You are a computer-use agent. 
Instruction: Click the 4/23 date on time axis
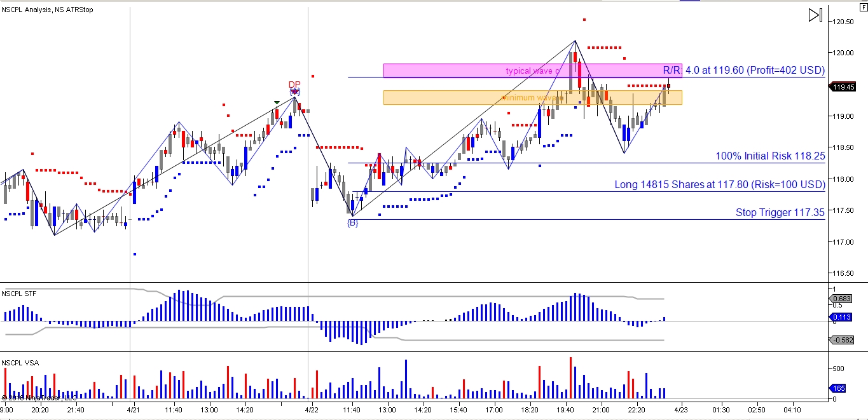point(680,410)
